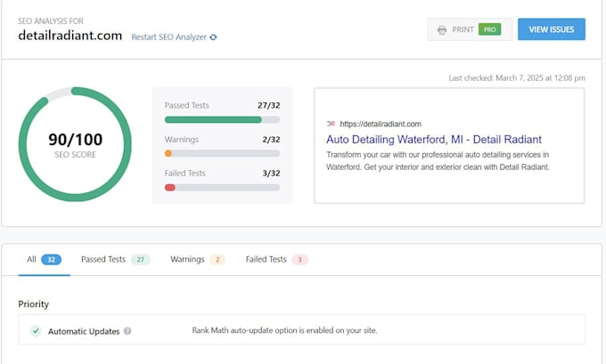Screen dimensions: 606x364
Task: Open the View Issues button
Action: (x=552, y=29)
